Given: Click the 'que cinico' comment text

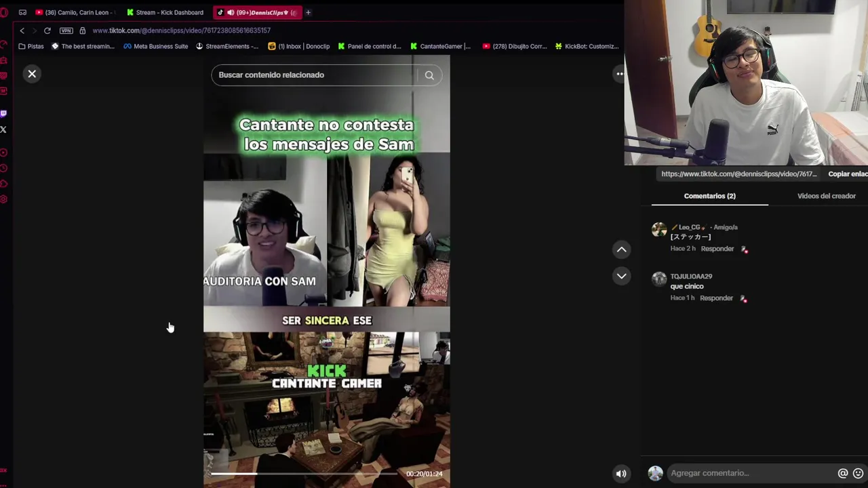Looking at the screenshot, I should click(x=687, y=286).
